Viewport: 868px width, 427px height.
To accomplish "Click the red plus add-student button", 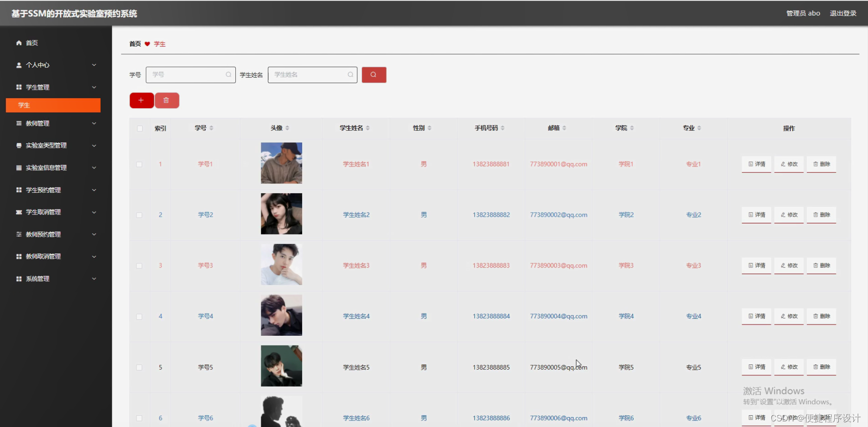I will coord(142,100).
